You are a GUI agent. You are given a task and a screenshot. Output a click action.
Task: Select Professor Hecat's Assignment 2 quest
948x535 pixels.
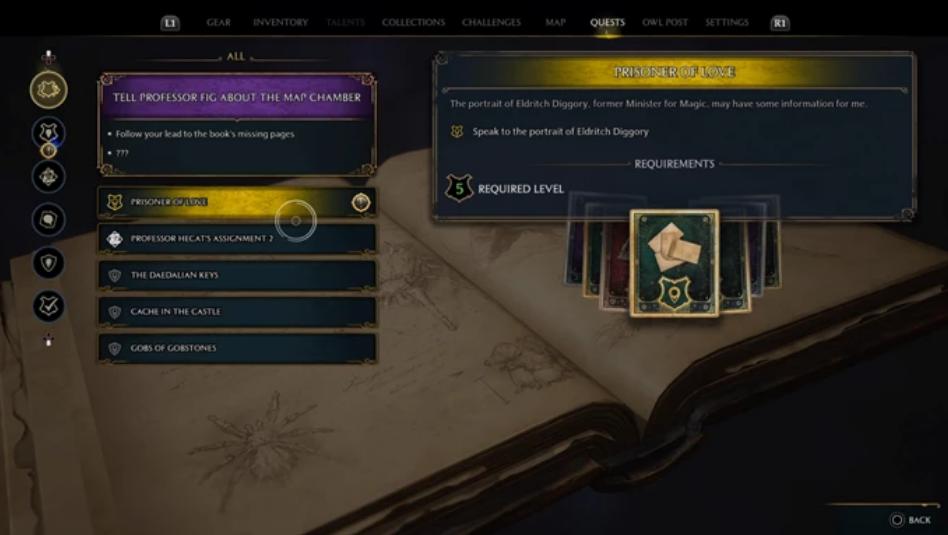click(237, 238)
